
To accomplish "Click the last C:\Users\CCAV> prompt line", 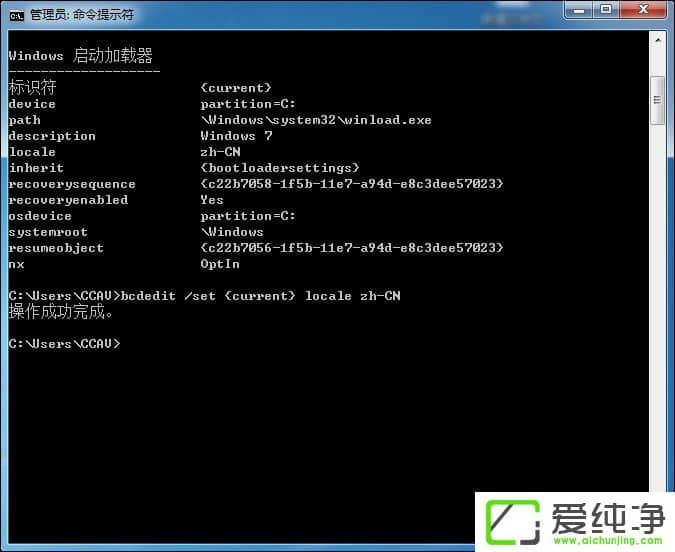I will point(64,344).
